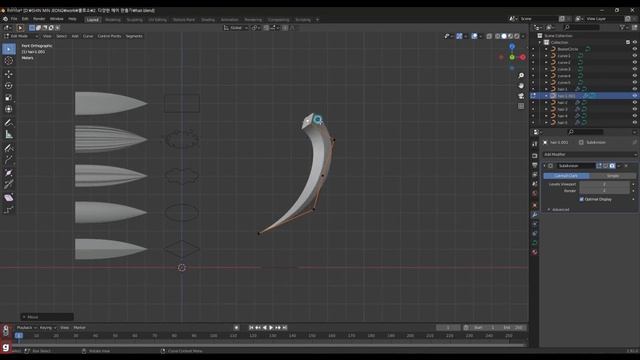
Task: Select the Rotate tool
Action: pyautogui.click(x=9, y=86)
